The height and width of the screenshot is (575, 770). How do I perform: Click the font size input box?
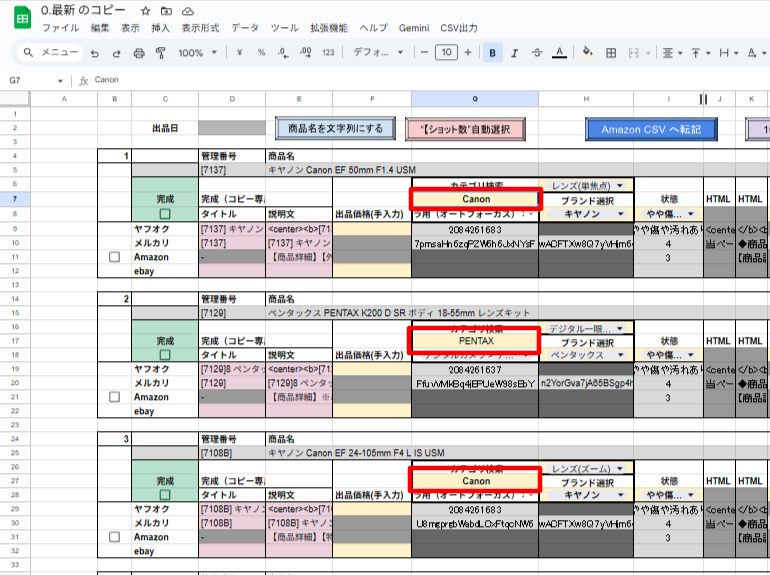(x=446, y=52)
